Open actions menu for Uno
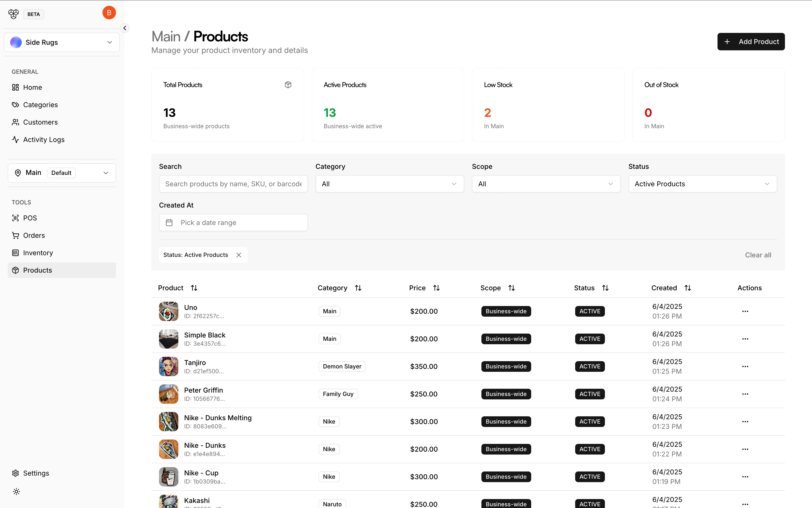Screen dimensions: 812x508 pyautogui.click(x=745, y=312)
